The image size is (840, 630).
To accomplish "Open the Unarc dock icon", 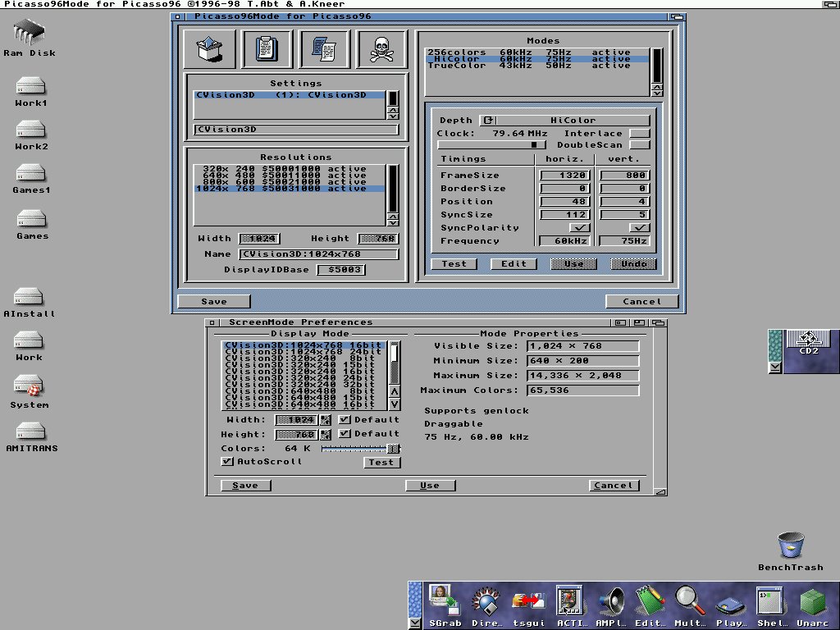I will [813, 606].
